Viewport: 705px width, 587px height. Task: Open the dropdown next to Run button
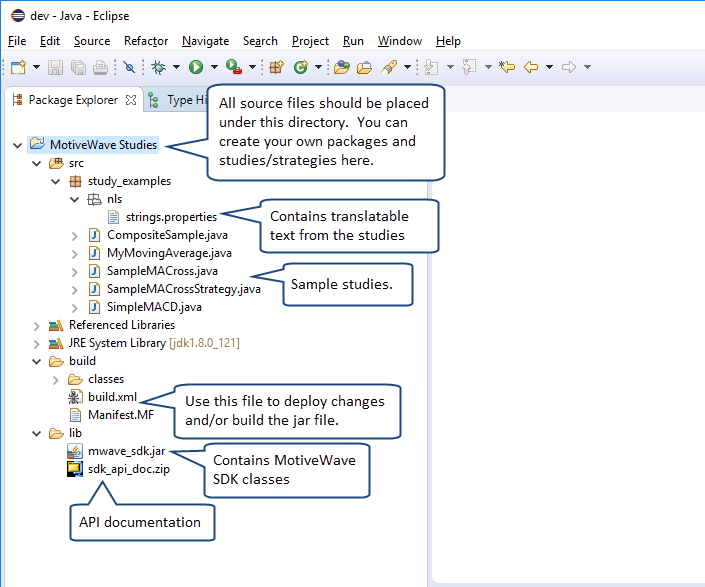coord(215,67)
